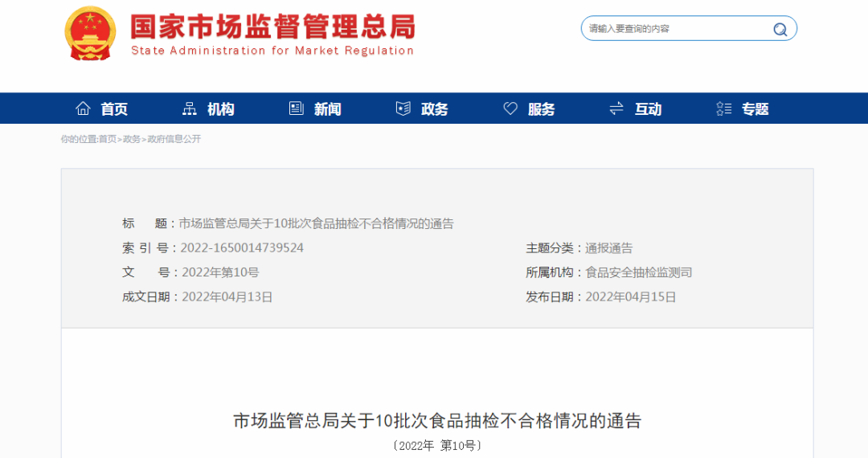This screenshot has height=458, width=868.
Task: Click the house icon beside 首页
Action: [x=83, y=108]
